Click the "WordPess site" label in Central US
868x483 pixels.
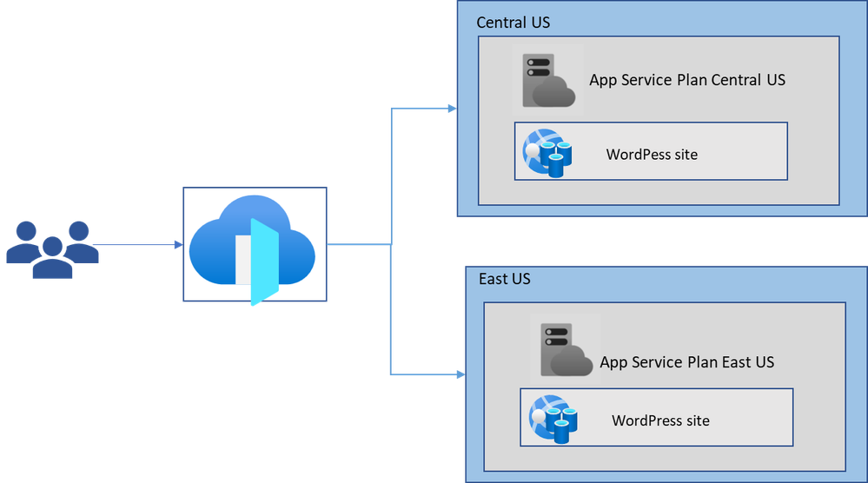click(652, 155)
